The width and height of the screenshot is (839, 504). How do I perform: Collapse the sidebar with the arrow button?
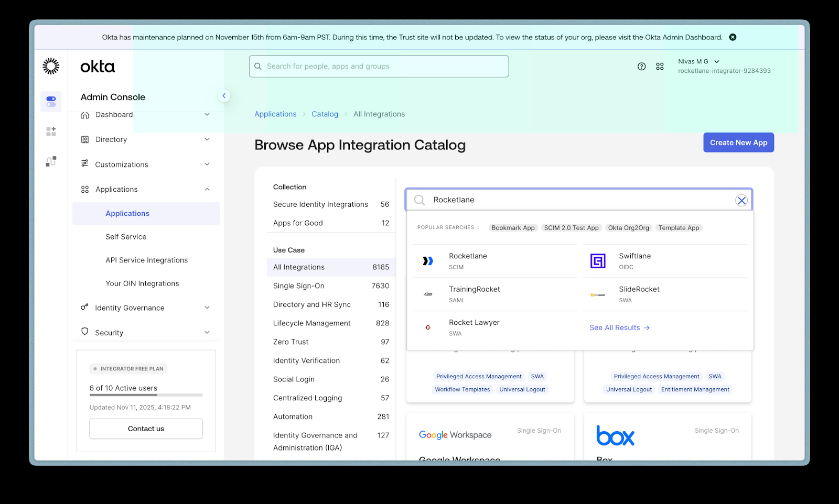click(224, 96)
